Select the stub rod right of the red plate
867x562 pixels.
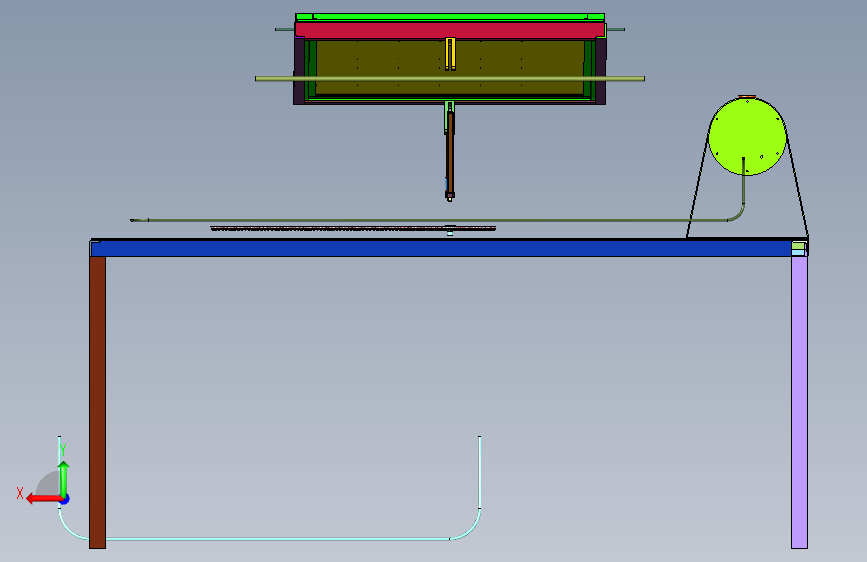tap(615, 29)
